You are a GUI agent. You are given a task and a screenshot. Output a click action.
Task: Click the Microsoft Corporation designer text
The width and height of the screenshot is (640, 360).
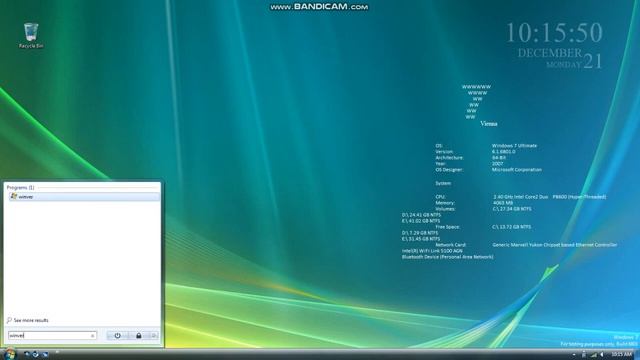click(x=517, y=169)
